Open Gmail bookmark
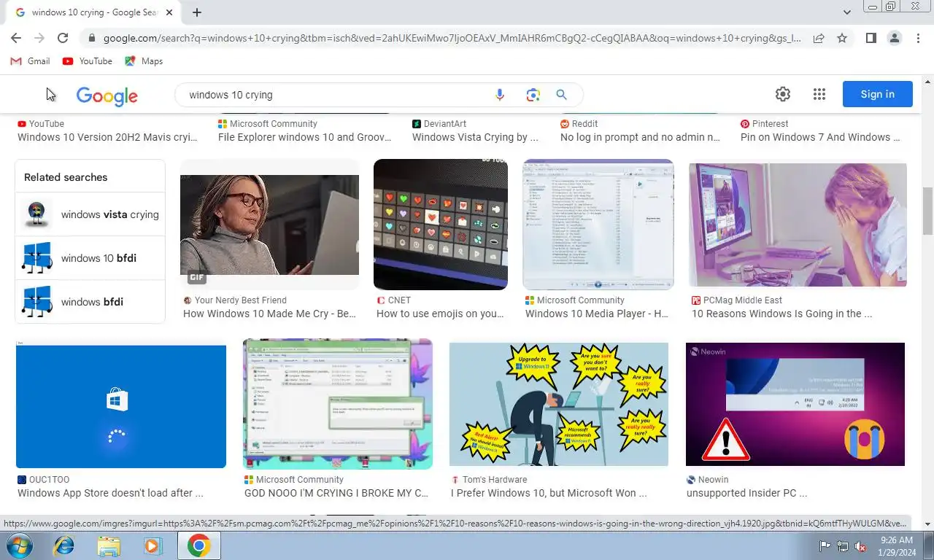The width and height of the screenshot is (934, 560). click(x=30, y=61)
